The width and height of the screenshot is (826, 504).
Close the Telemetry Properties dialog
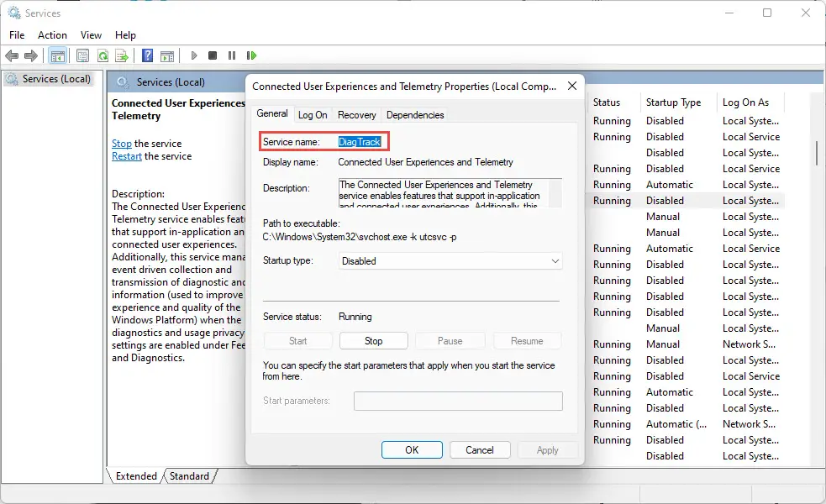572,86
